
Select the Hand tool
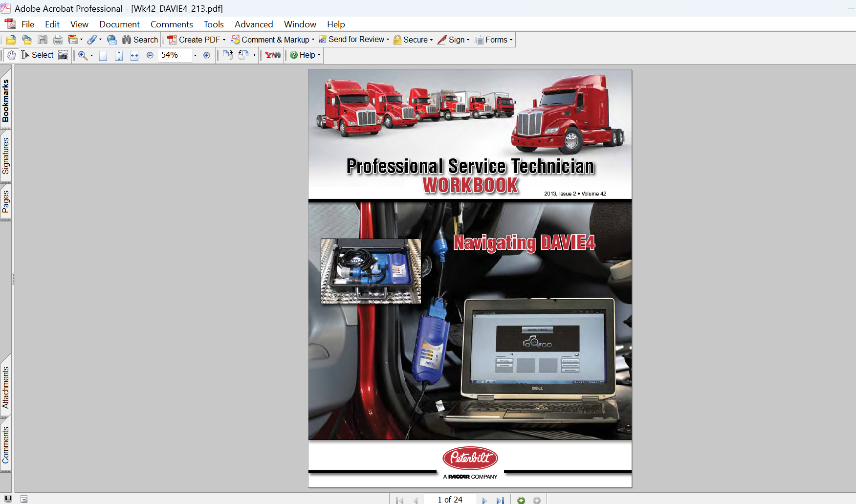point(11,55)
